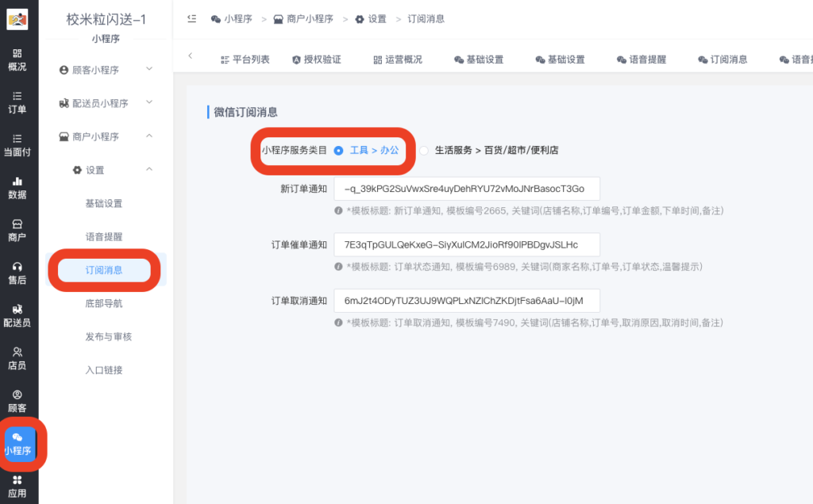This screenshot has width=813, height=504.
Task: Open 数据 bar chart icon
Action: 17,187
